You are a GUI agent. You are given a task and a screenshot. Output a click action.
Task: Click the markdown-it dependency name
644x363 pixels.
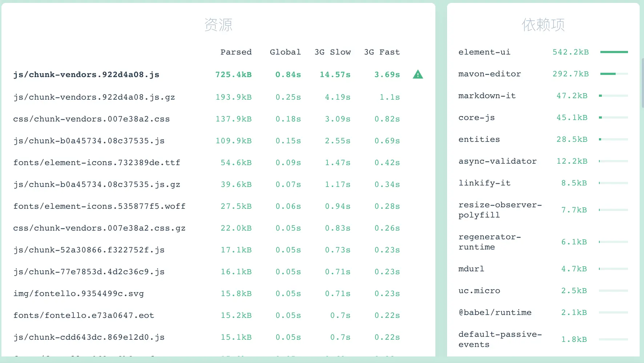(x=487, y=96)
